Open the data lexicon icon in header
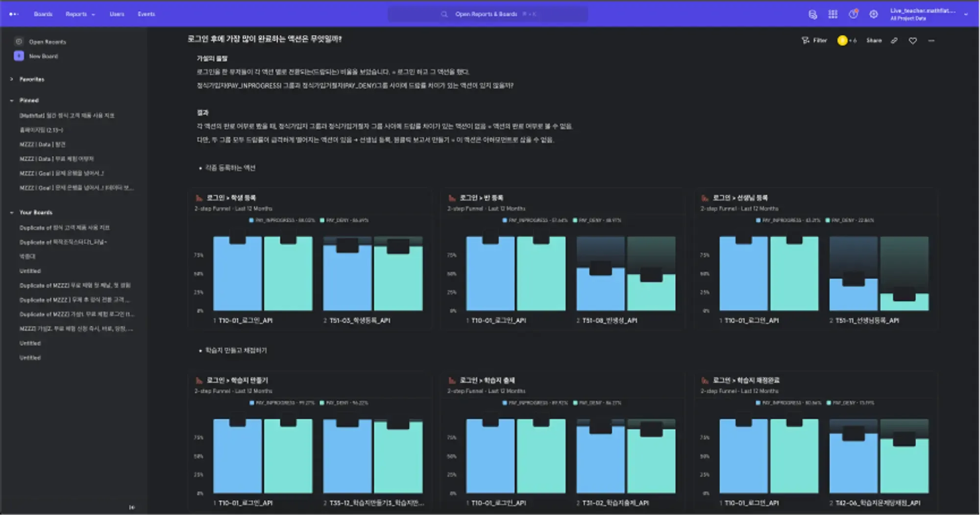This screenshot has height=515, width=980. click(x=812, y=14)
